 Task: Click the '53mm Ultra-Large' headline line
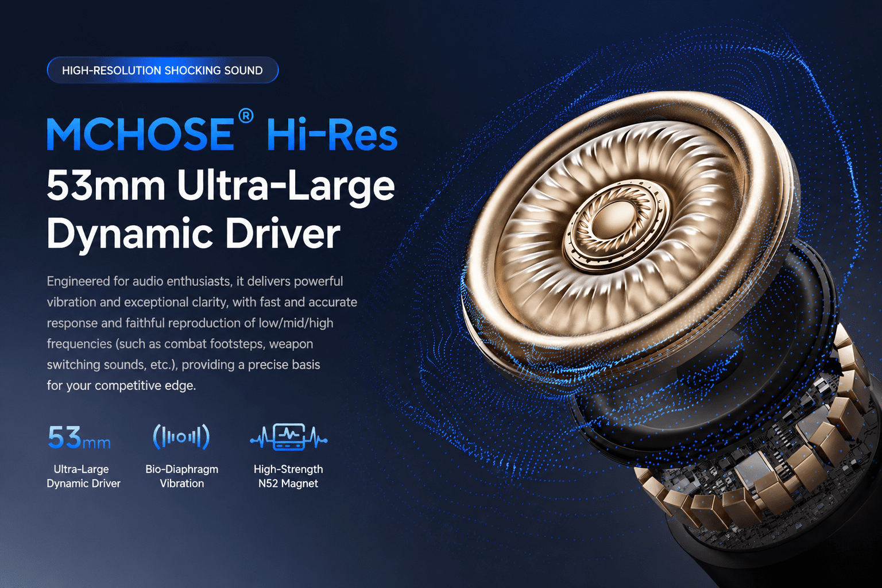220,187
